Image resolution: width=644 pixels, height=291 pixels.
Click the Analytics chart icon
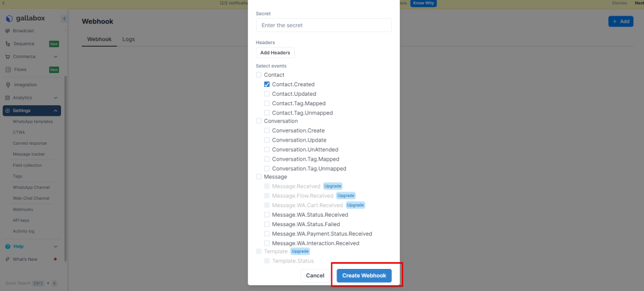[8, 98]
